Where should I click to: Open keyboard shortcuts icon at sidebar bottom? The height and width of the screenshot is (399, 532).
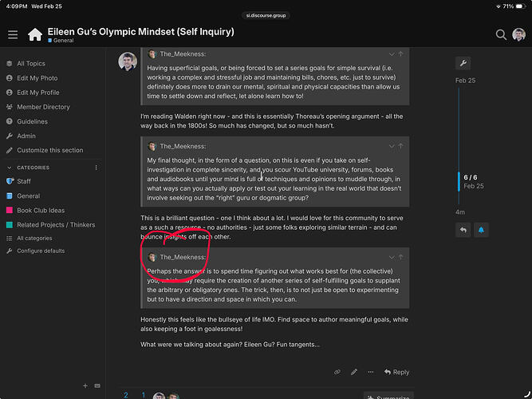coord(97,385)
